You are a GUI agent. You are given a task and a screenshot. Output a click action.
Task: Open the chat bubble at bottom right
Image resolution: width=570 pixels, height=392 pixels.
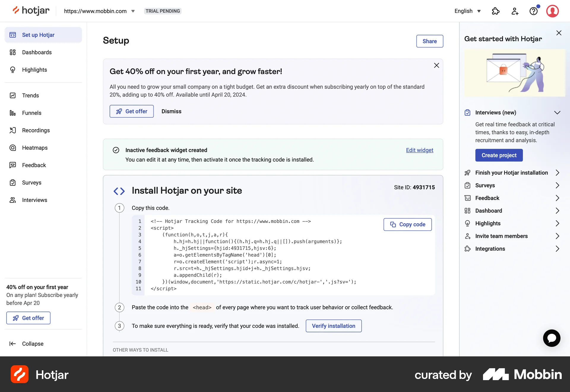552,338
